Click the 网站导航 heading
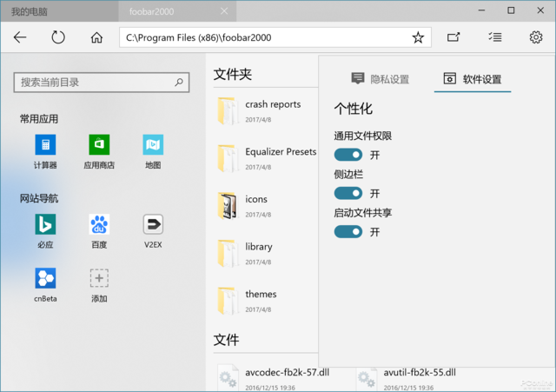This screenshot has width=556, height=392. 39,198
